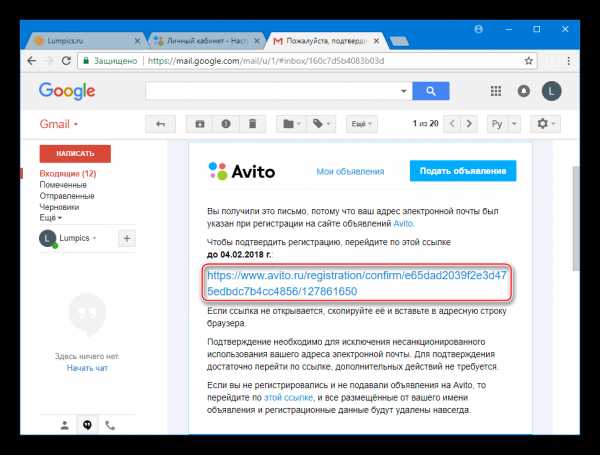The height and width of the screenshot is (455, 600).
Task: Open input language Ру button
Action: click(497, 124)
